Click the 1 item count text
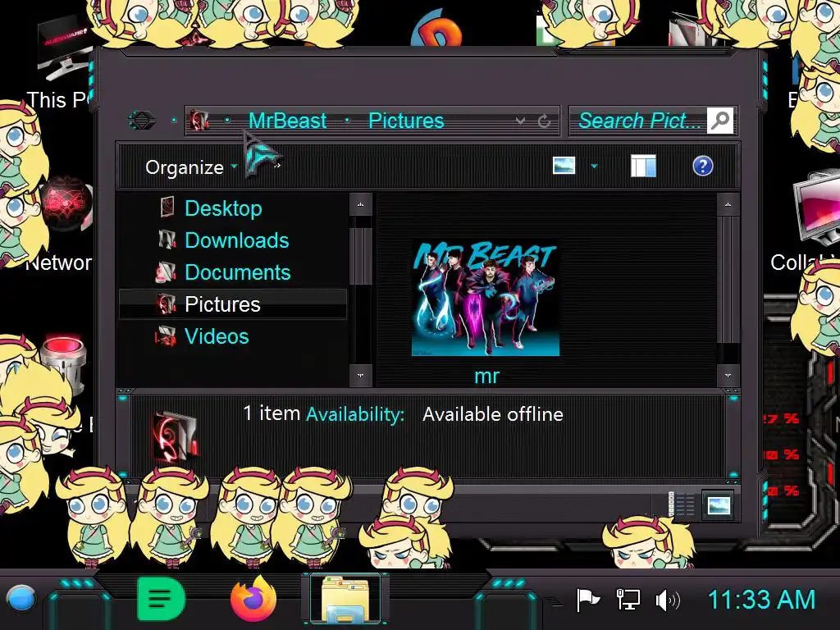 click(272, 413)
